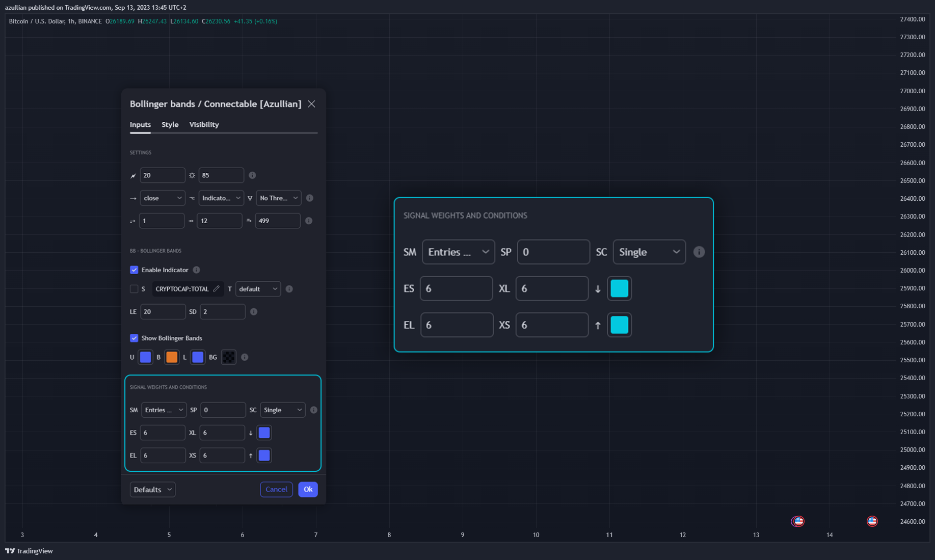Enable the S symbol checkbox
This screenshot has width=935, height=560.
coord(134,289)
